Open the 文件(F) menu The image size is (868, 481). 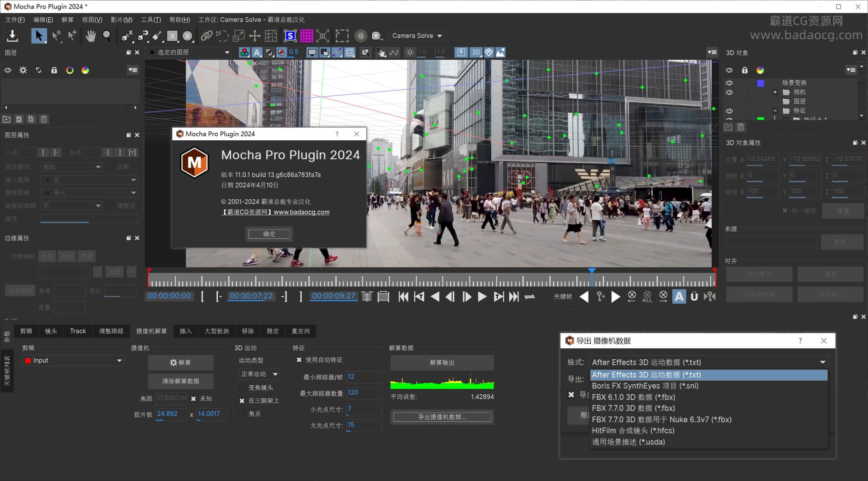click(15, 20)
